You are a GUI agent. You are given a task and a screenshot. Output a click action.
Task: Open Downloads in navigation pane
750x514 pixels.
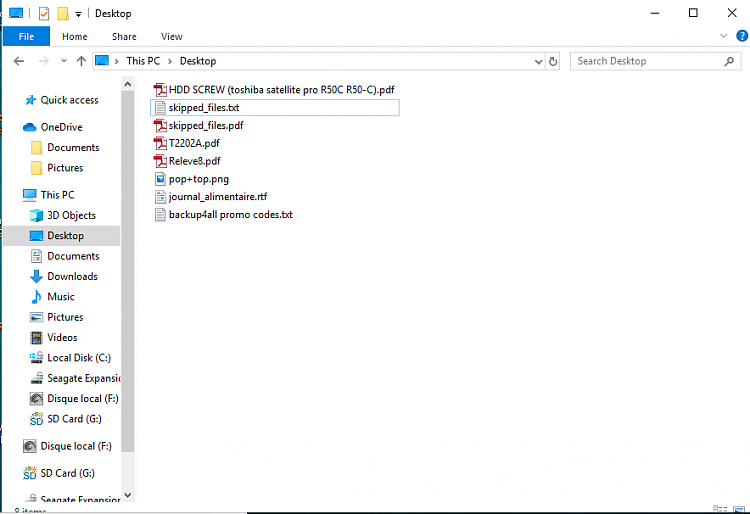point(64,277)
